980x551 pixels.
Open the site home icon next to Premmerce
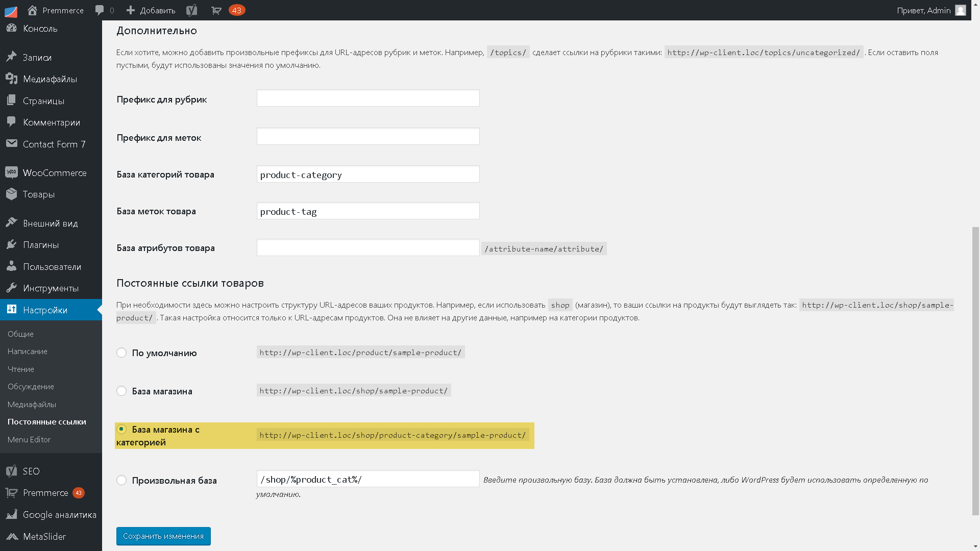tap(32, 10)
